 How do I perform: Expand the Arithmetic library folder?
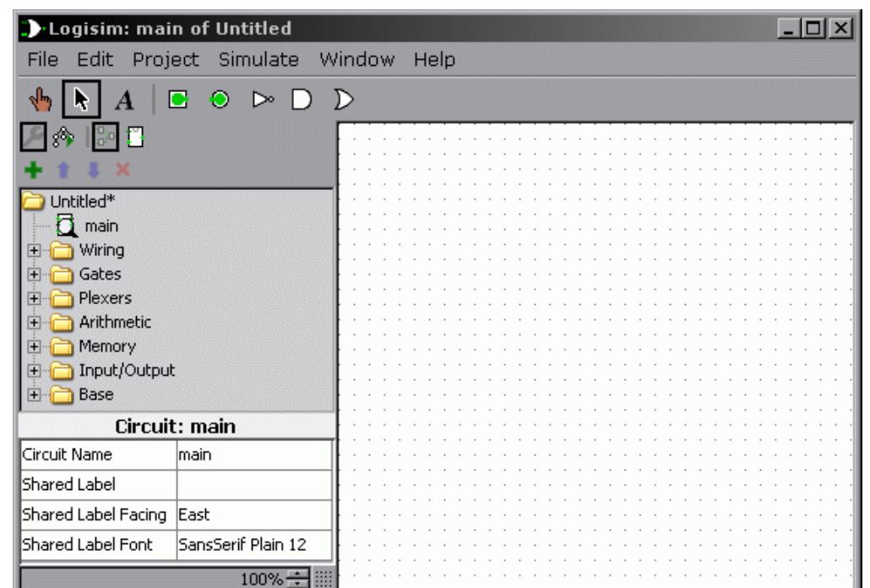(34, 322)
